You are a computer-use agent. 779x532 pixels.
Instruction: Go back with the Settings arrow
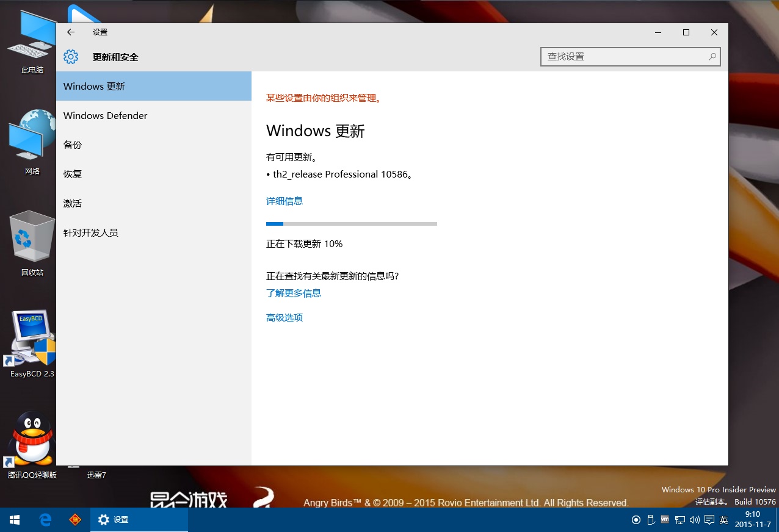71,32
